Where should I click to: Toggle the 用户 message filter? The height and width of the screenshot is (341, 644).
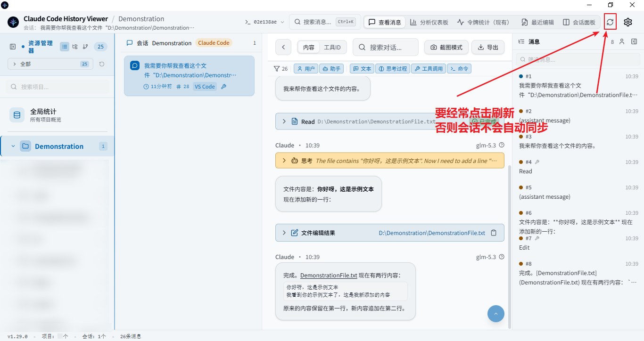click(305, 69)
